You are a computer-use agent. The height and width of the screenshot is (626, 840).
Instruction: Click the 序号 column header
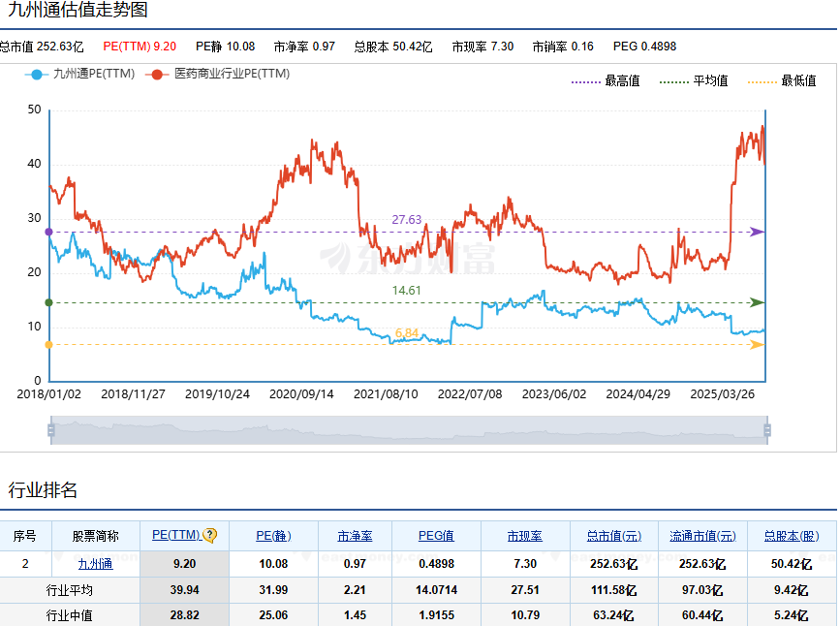pos(24,536)
